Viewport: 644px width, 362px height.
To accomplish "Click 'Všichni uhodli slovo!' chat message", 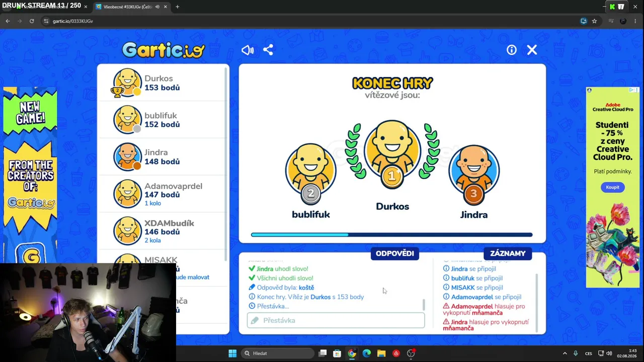I will coord(281,278).
